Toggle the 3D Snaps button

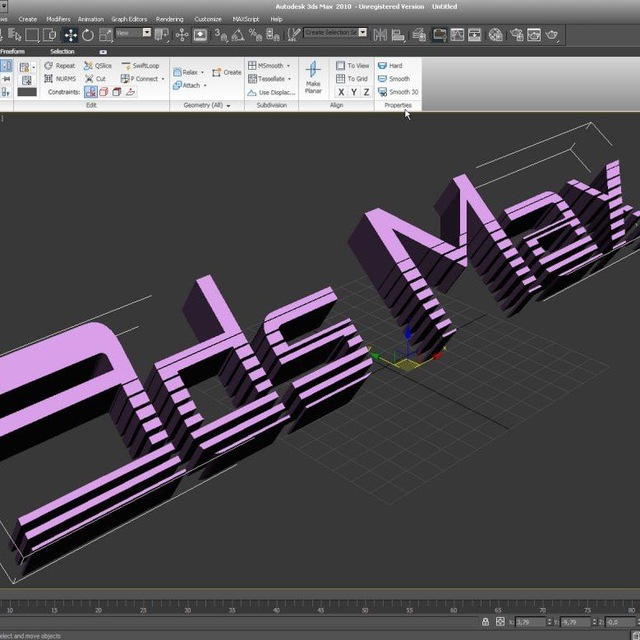(x=221, y=35)
